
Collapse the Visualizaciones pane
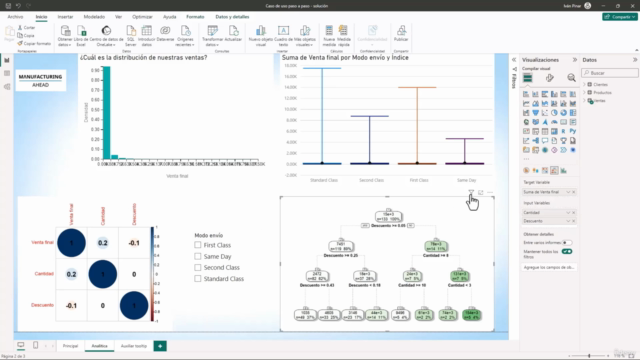(x=575, y=60)
